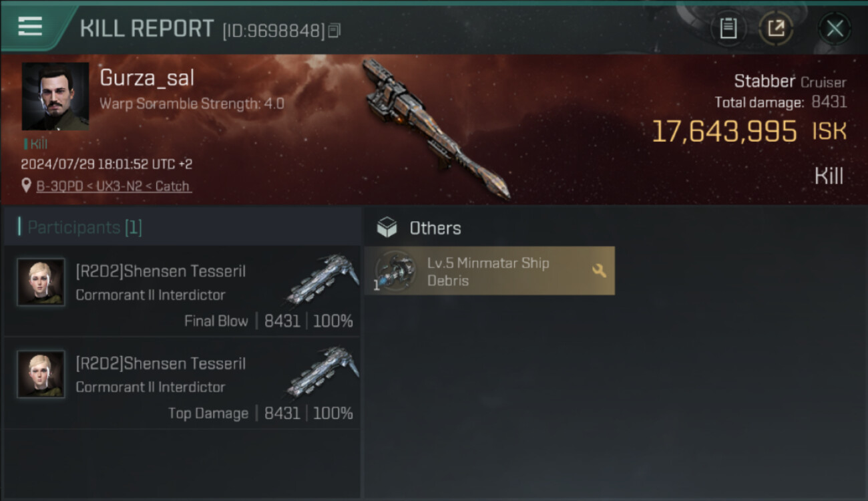868x501 pixels.
Task: Click the Top Damage Cormorant II ship icon
Action: tap(322, 372)
